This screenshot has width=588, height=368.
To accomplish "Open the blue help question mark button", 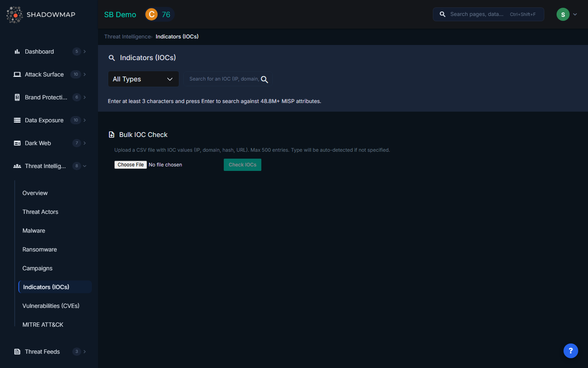I will click(570, 350).
